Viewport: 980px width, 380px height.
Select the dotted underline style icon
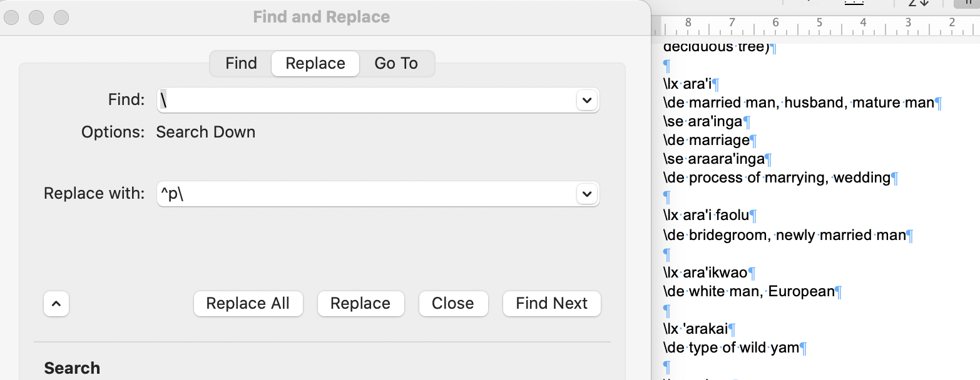[x=854, y=3]
